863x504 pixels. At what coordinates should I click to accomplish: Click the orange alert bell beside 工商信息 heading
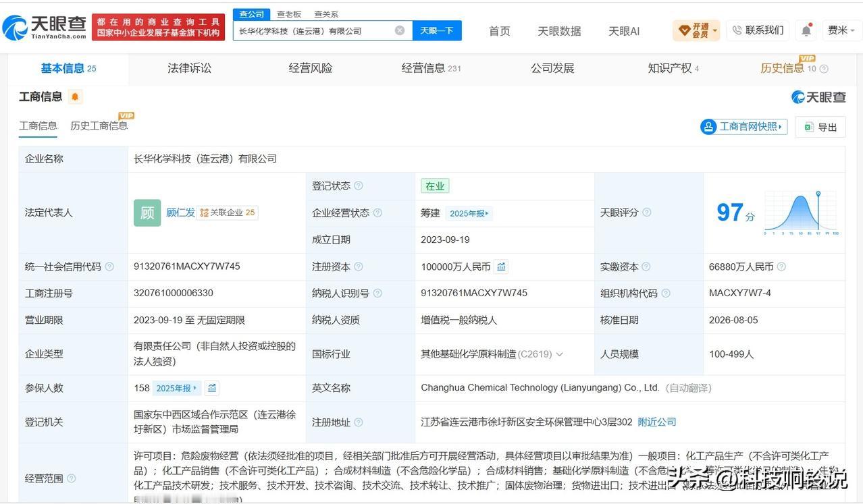pos(75,96)
